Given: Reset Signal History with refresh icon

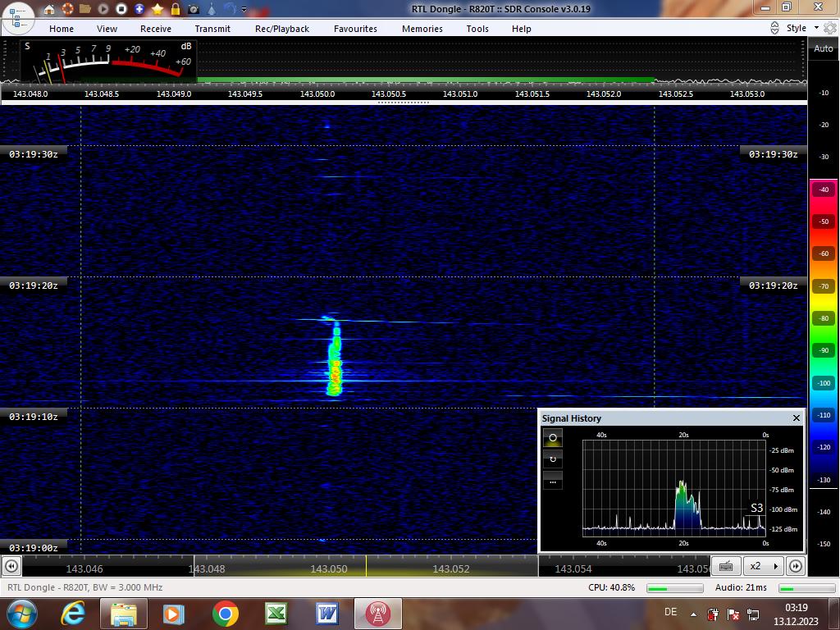Looking at the screenshot, I should click(x=552, y=459).
